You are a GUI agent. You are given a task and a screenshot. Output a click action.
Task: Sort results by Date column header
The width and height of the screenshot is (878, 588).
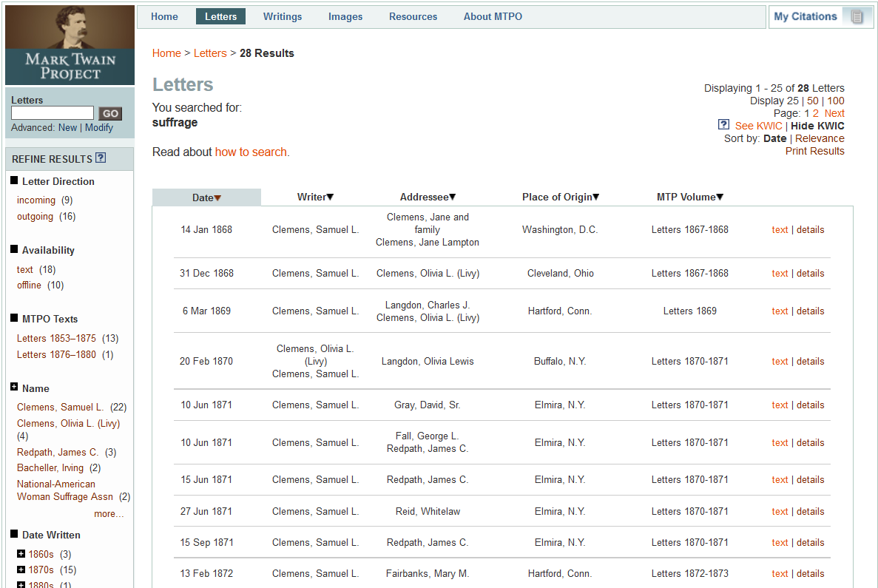[206, 197]
